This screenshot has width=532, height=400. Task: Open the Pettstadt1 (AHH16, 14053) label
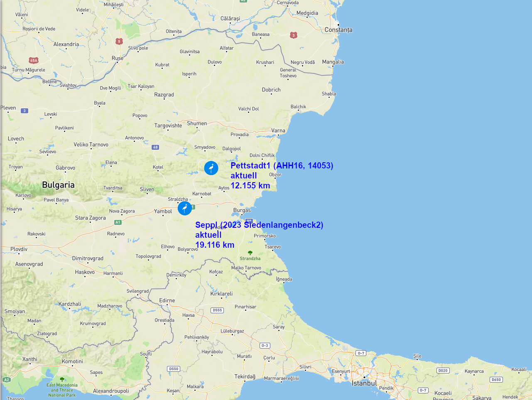tap(282, 166)
